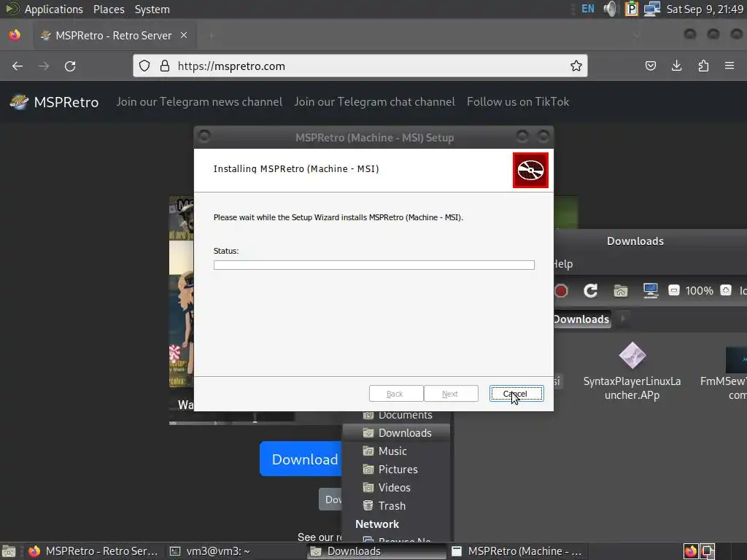Go to the Home folder in file manager
The height and width of the screenshot is (560, 747).
coord(620,290)
